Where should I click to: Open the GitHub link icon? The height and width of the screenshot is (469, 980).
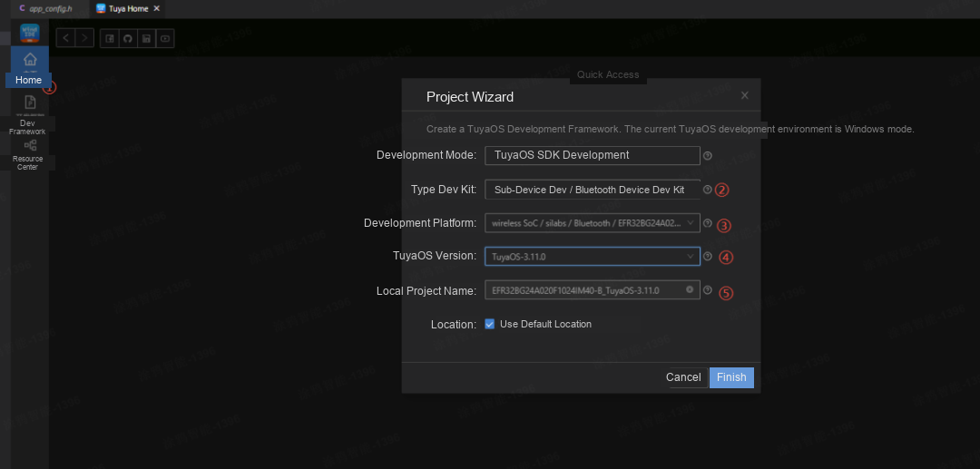tap(128, 39)
